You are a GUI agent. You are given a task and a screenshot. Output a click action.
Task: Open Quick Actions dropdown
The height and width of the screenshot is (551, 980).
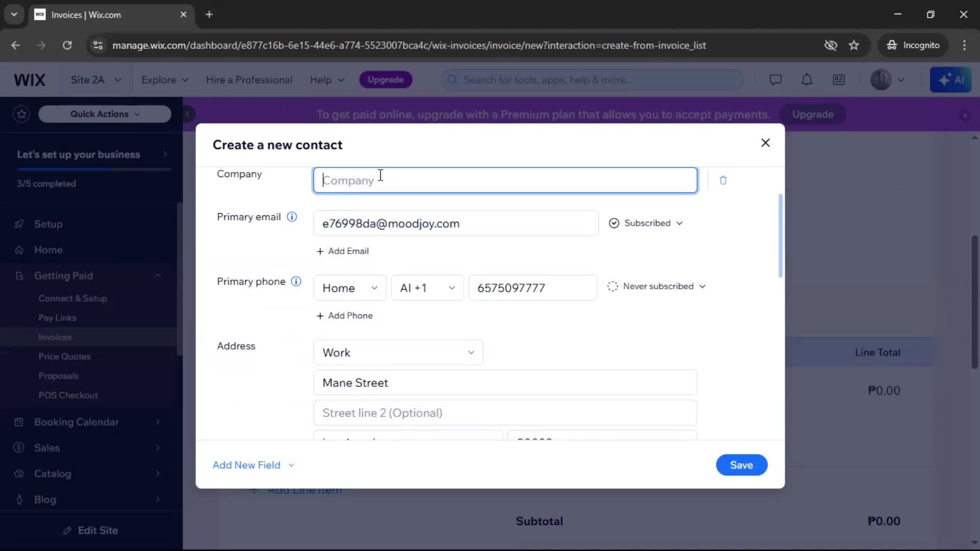click(x=105, y=114)
